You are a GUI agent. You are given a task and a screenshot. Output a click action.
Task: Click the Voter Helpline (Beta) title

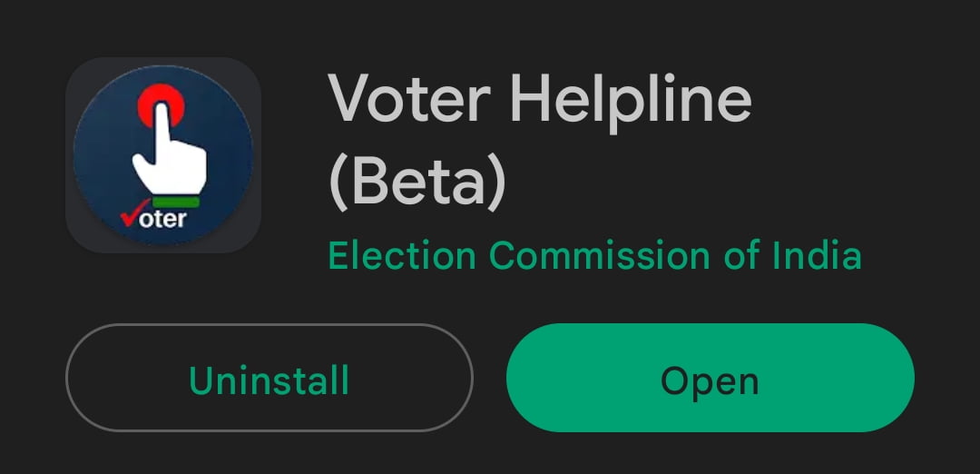pos(539,141)
